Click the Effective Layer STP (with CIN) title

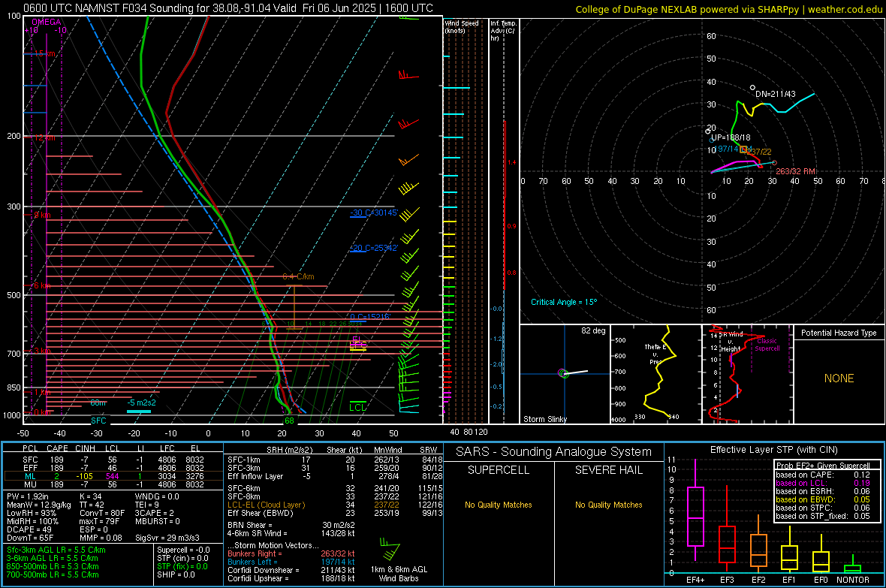pos(773,450)
